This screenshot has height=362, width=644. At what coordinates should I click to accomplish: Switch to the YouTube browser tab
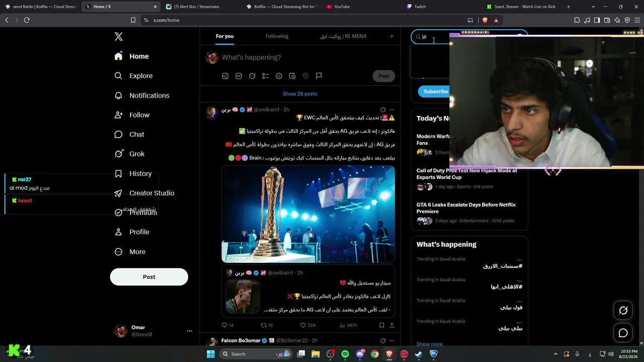pyautogui.click(x=360, y=7)
